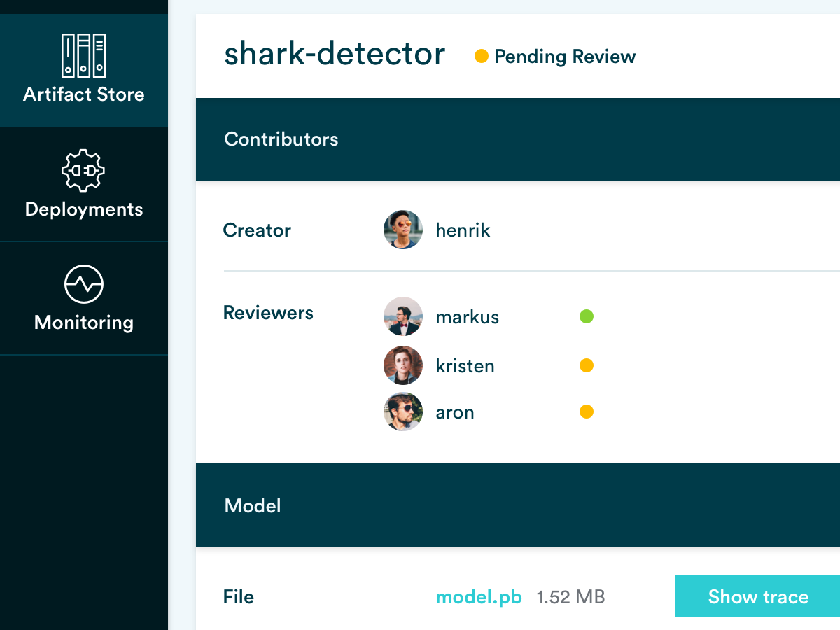The image size is (840, 630).
Task: Click kristen's avatar picture
Action: point(403,365)
